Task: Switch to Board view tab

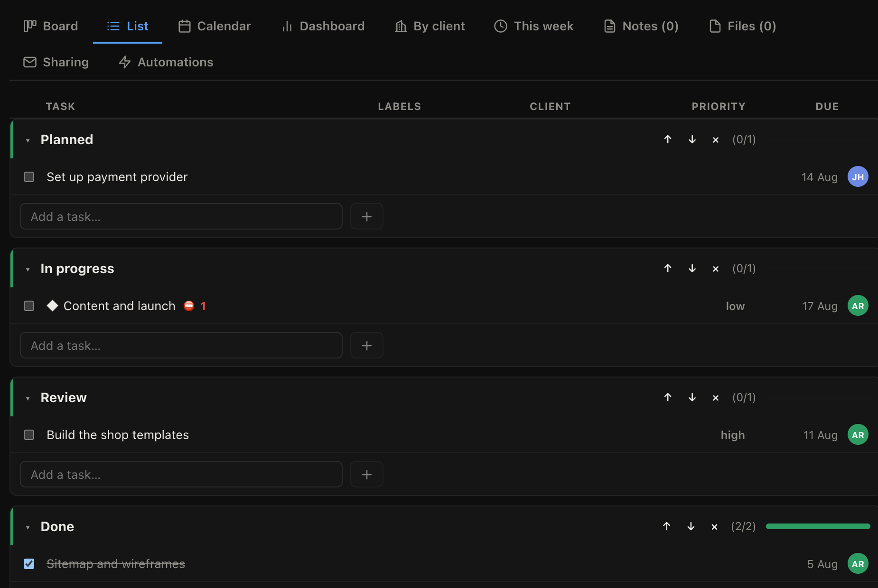Action: point(51,26)
